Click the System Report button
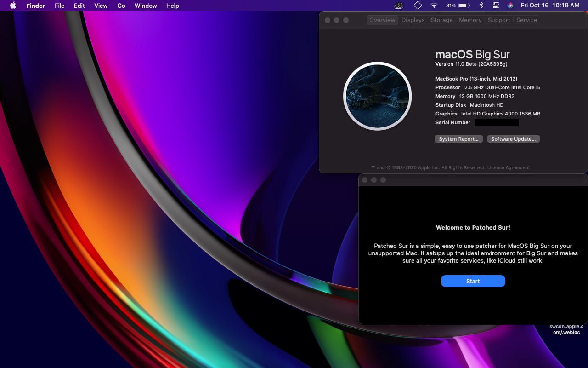The height and width of the screenshot is (368, 588). [458, 139]
